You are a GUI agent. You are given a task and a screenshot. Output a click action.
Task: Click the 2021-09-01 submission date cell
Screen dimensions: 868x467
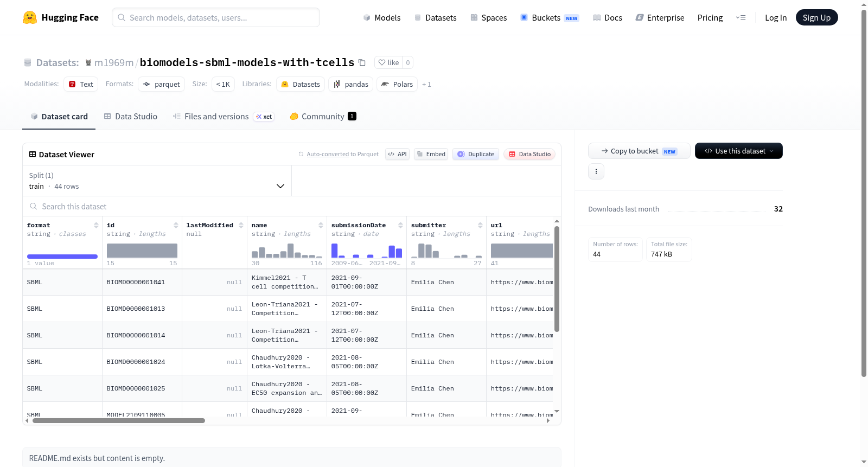(x=367, y=282)
